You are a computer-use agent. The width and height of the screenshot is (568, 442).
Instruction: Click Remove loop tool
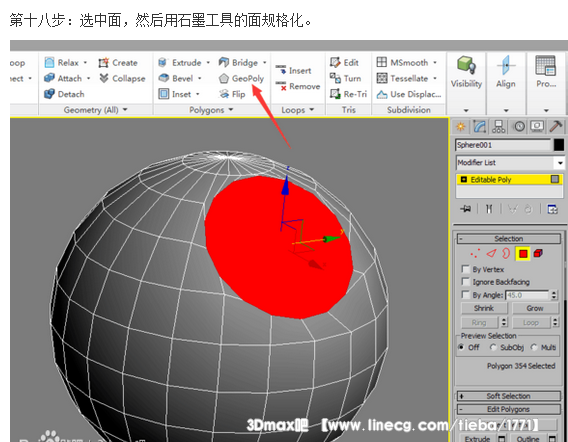pos(298,86)
